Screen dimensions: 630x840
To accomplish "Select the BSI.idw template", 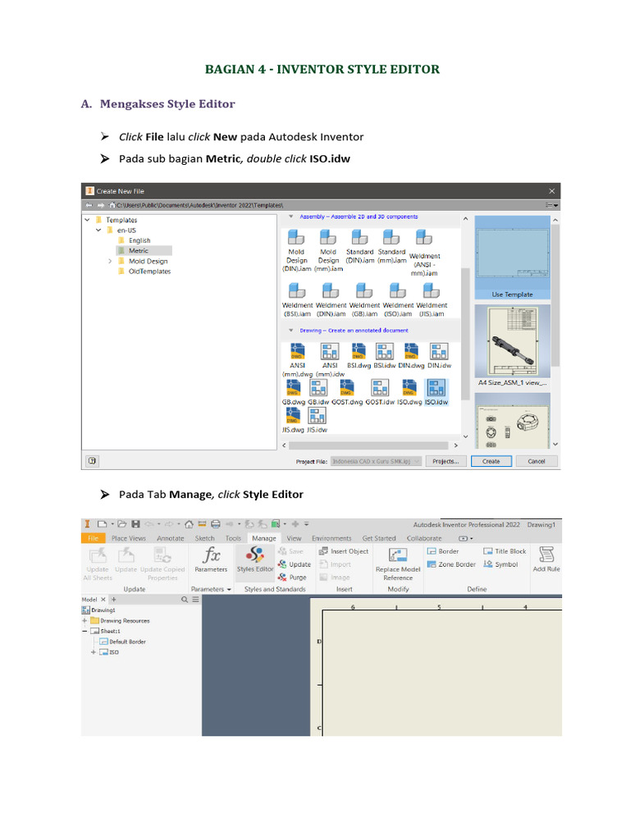I will 385,356.
